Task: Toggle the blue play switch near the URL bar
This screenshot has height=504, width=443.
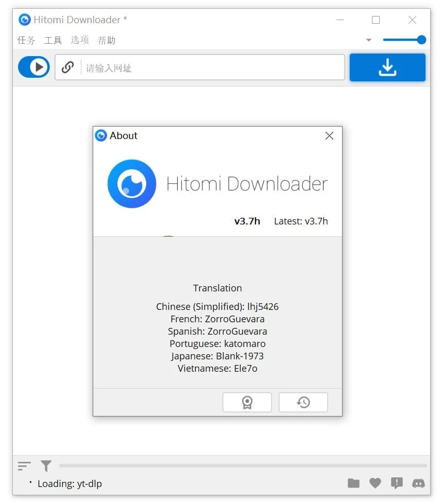Action: point(33,67)
